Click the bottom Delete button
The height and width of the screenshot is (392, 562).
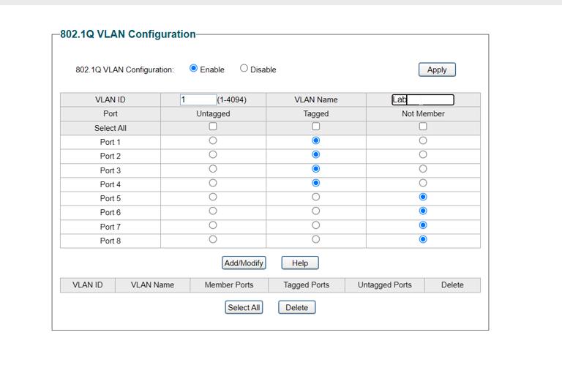tap(297, 307)
